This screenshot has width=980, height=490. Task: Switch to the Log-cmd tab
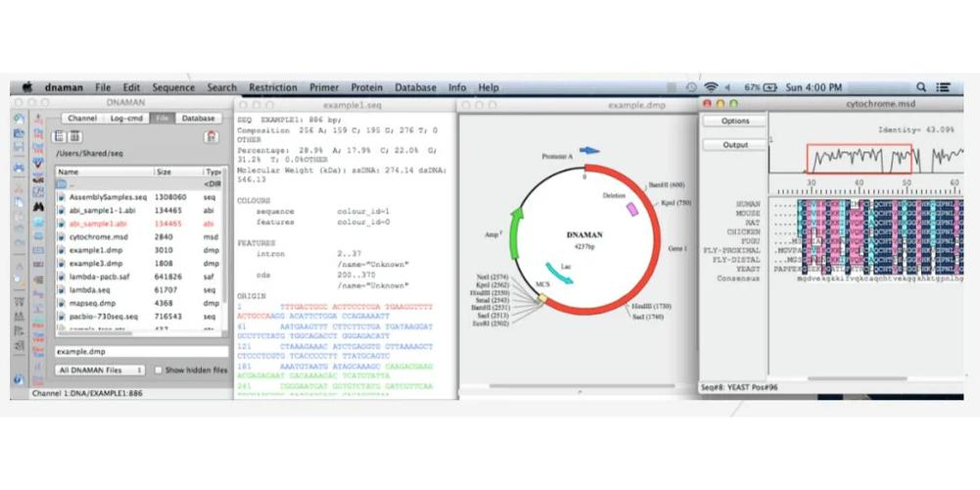126,119
